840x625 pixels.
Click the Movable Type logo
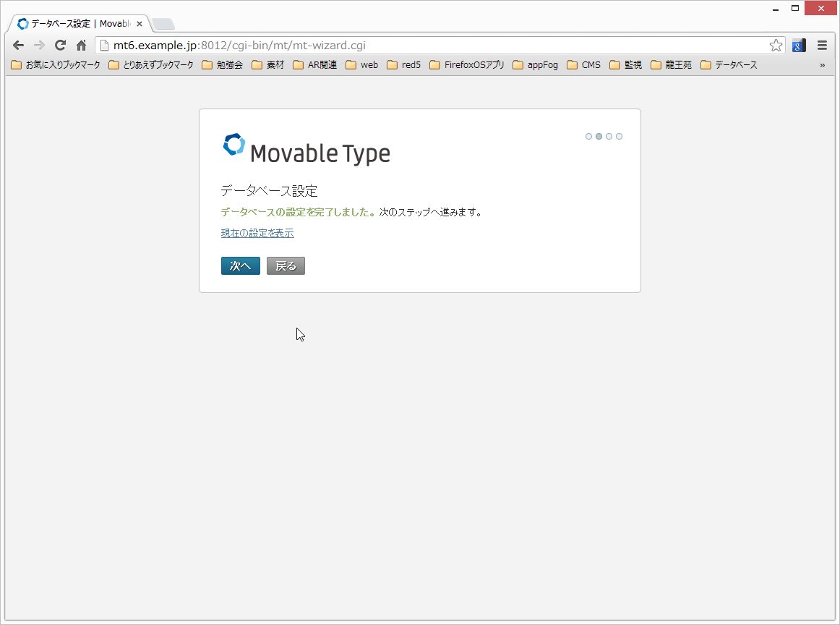[307, 148]
